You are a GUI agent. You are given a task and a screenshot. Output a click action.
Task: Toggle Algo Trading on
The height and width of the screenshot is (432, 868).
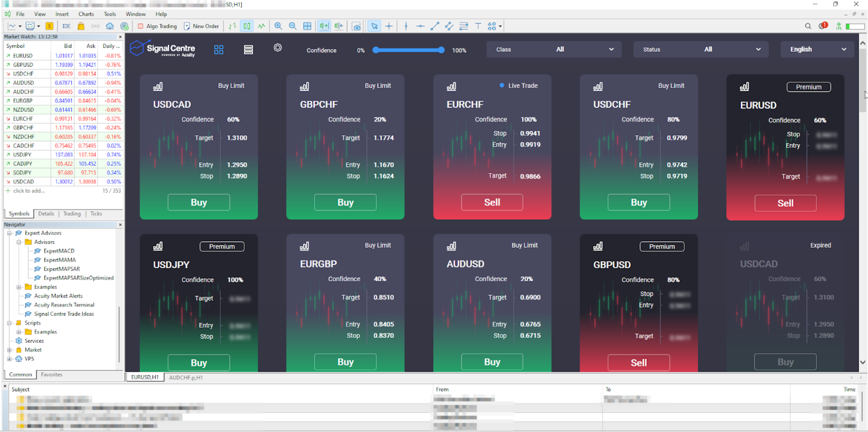click(x=157, y=26)
